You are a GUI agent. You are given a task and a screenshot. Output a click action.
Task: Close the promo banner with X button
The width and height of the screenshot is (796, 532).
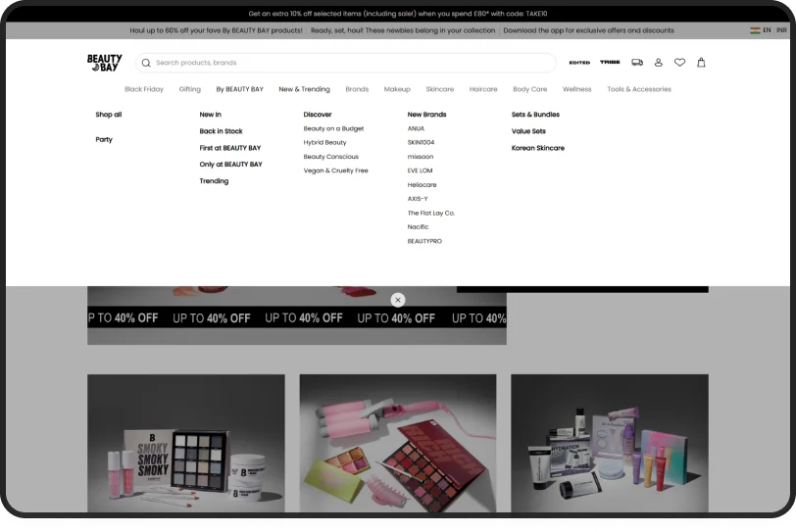397,300
